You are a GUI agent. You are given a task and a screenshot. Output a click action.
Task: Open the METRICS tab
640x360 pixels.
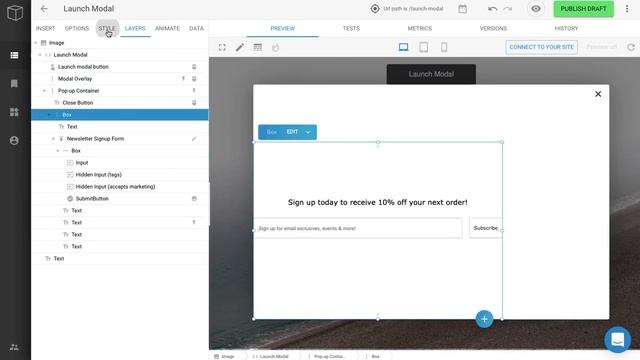(420, 28)
